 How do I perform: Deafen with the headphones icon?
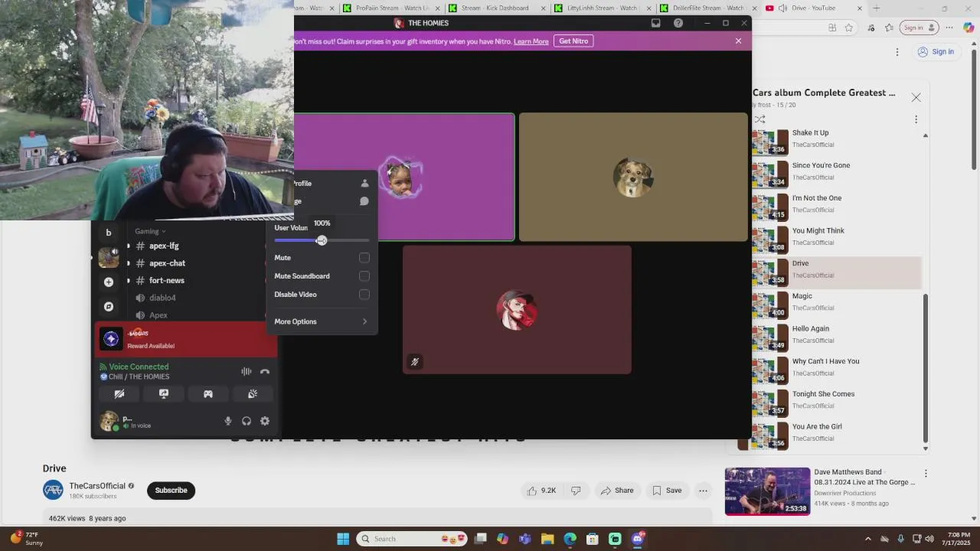[x=247, y=421]
